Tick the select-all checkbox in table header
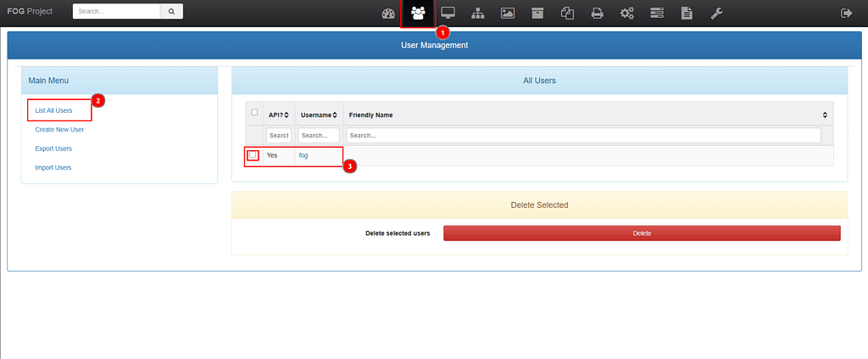Image resolution: width=868 pixels, height=359 pixels. (x=254, y=113)
